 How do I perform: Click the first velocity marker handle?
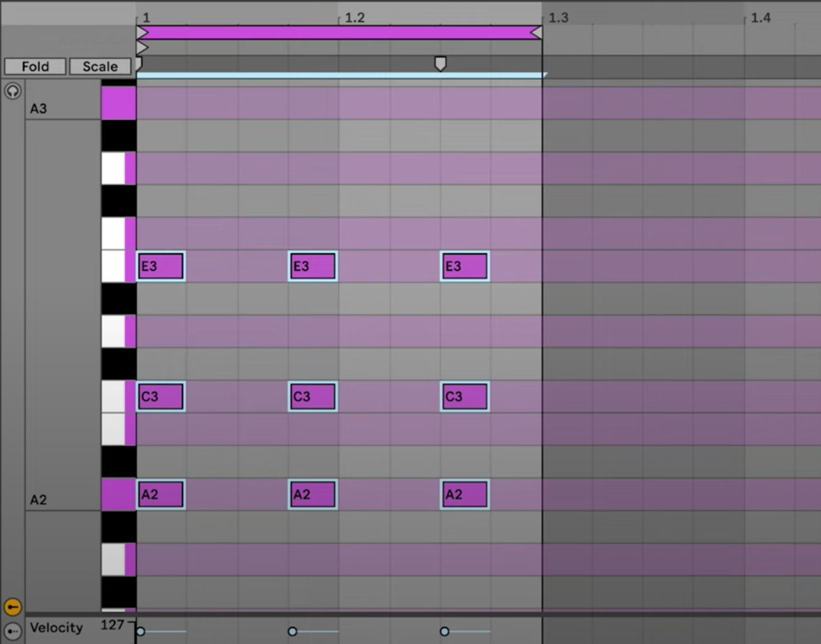point(141,631)
